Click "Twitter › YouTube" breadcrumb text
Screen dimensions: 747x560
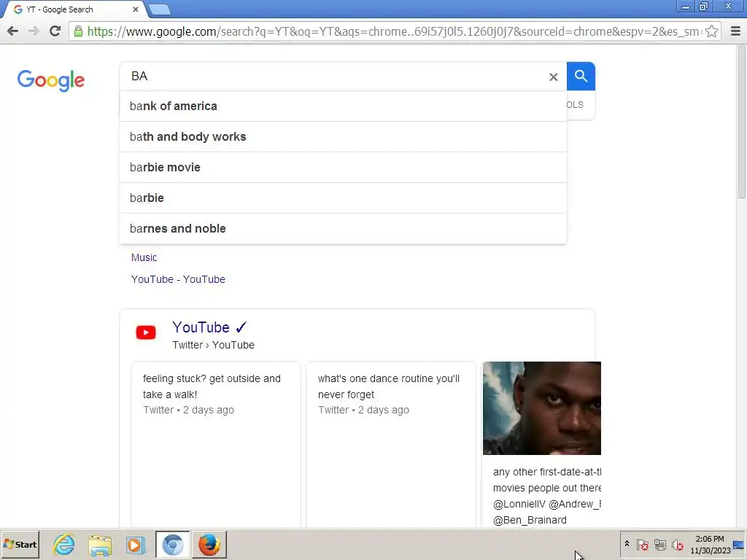214,345
